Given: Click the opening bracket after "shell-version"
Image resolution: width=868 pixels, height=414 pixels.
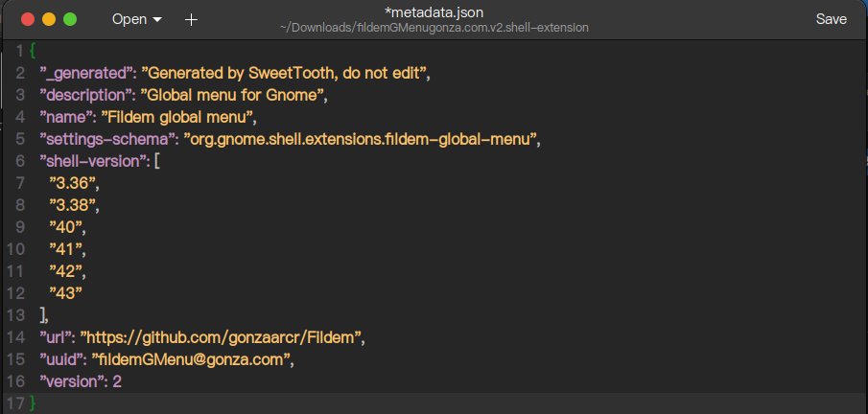Looking at the screenshot, I should 156,161.
